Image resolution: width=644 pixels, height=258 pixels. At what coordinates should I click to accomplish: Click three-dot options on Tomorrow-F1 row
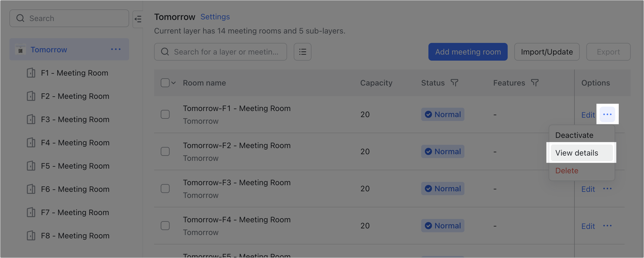click(x=607, y=114)
